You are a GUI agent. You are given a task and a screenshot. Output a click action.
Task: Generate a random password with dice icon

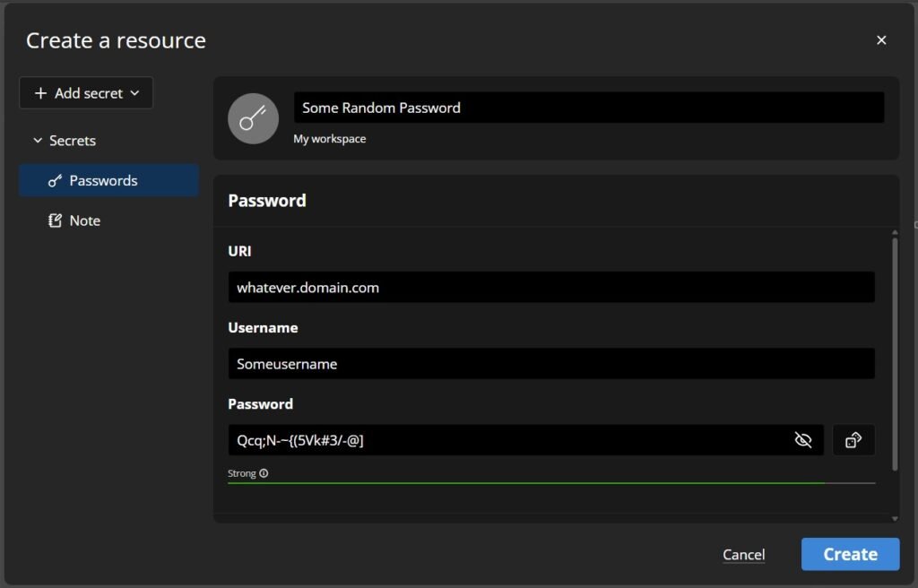(x=853, y=440)
